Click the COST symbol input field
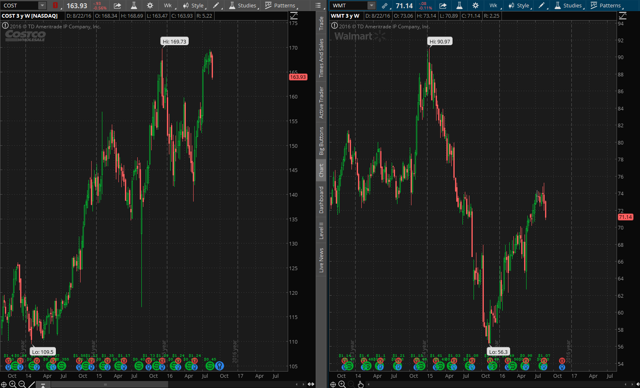The width and height of the screenshot is (640, 388). [x=20, y=5]
